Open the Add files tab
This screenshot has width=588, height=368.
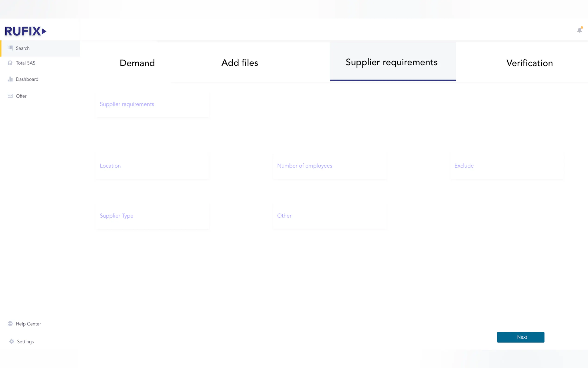239,63
